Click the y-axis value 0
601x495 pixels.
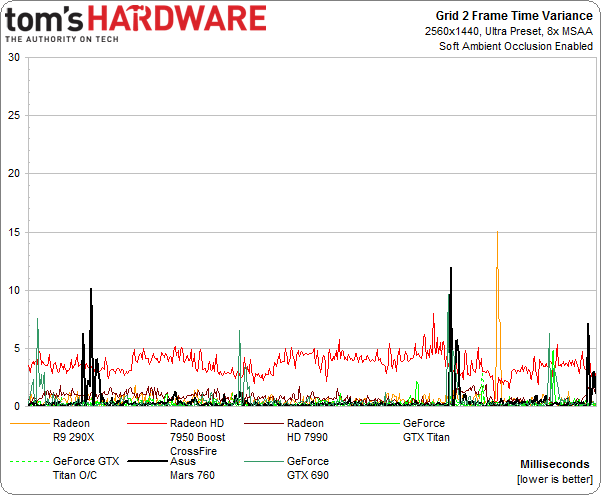17,406
